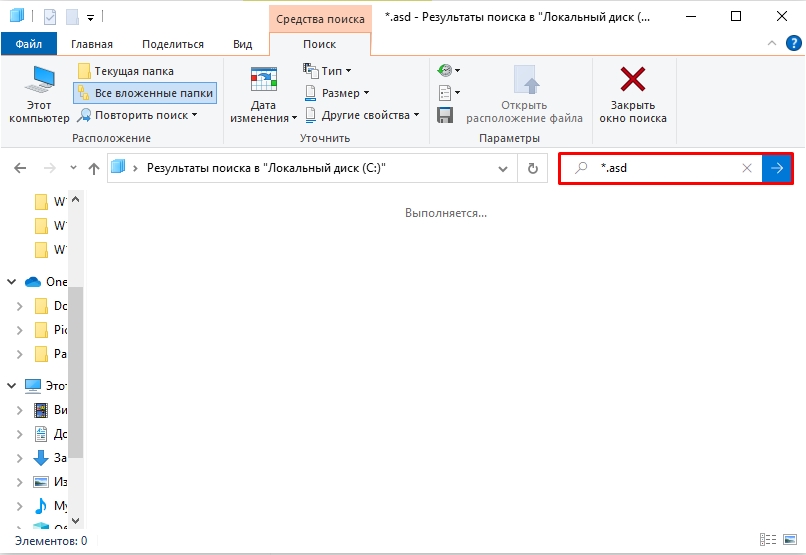The image size is (806, 555).
Task: Go up one level with the up arrow
Action: [x=94, y=169]
